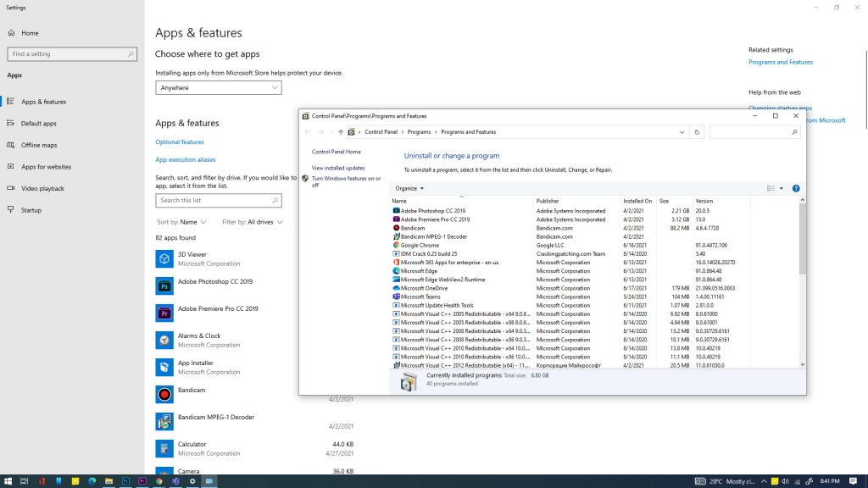Open Microsoft Edge from the taskbar
Screen dimensions: 868x488
(x=92, y=481)
